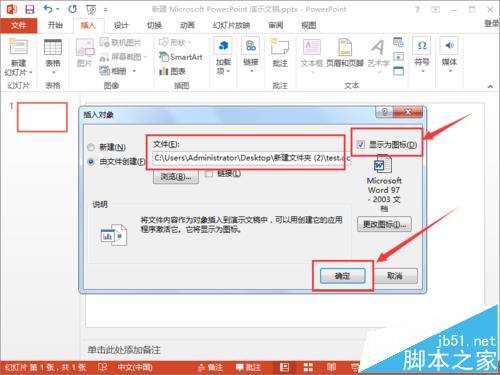This screenshot has height=375, width=500.
Task: Select the 由文件创建(F) radio button
Action: (91, 162)
